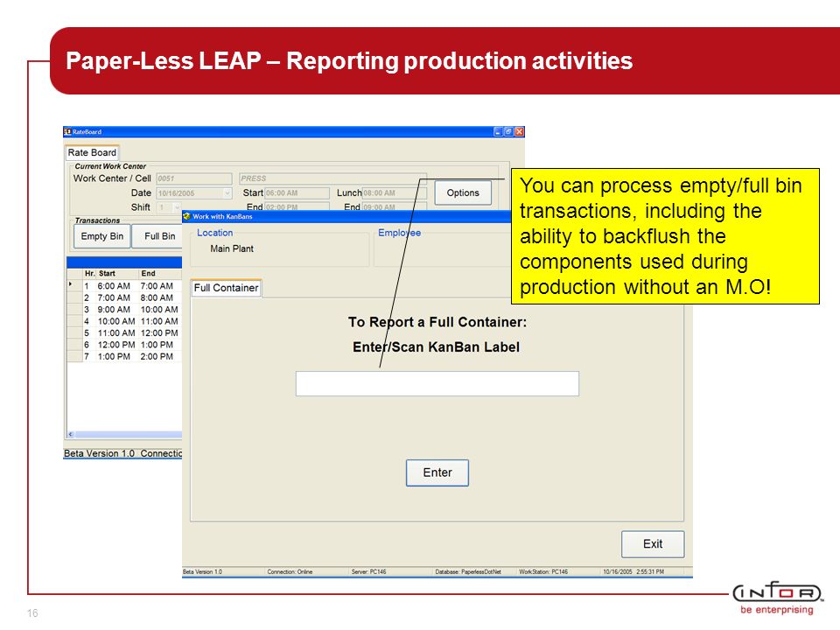Viewport: 840px width, 630px height.
Task: Open the Shift dropdown in RateBoard
Action: tap(178, 207)
